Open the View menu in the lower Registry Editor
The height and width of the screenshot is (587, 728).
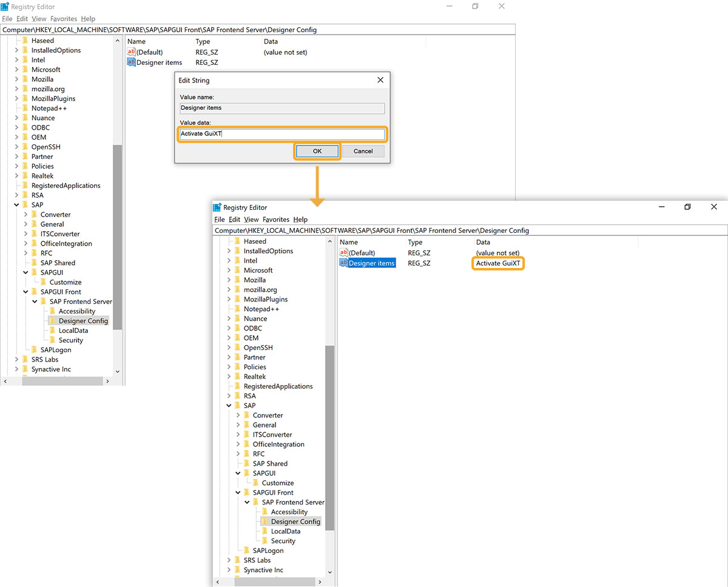[251, 220]
